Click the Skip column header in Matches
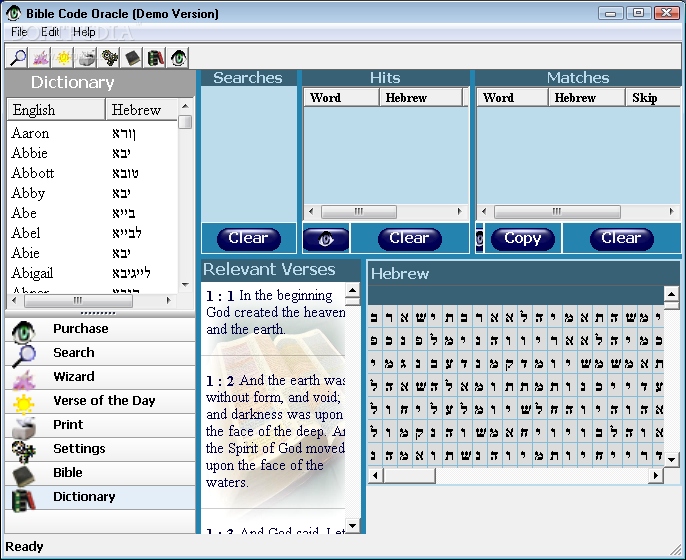 pyautogui.click(x=653, y=98)
